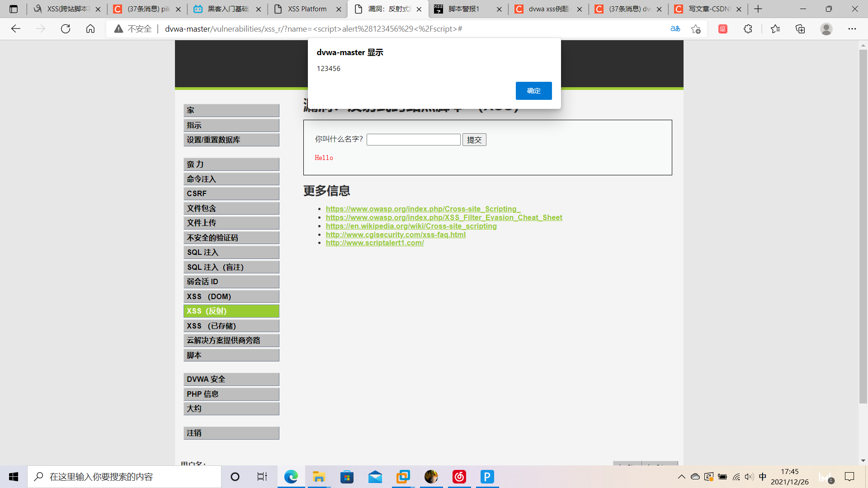Add this page to favorites with star icon
868x488 pixels.
pos(696,28)
